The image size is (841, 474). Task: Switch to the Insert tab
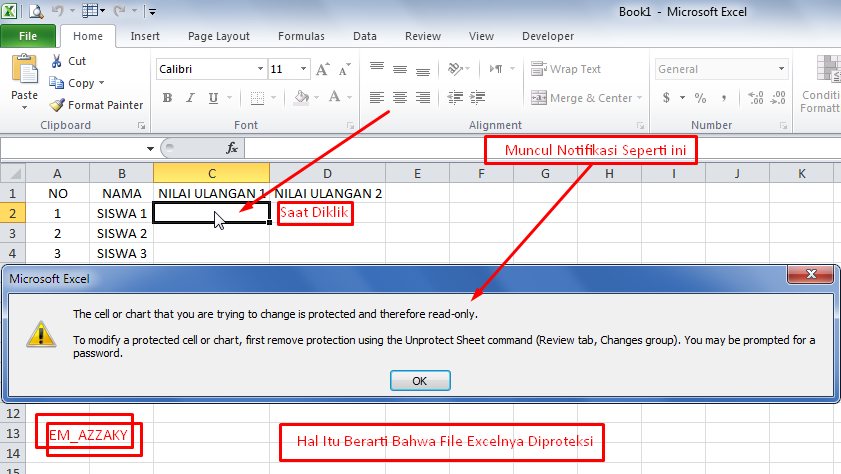tap(145, 36)
